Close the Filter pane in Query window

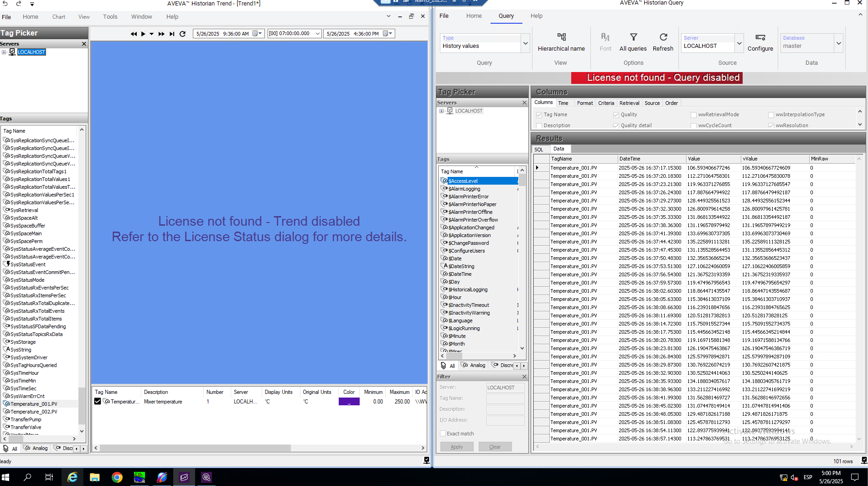tap(524, 377)
